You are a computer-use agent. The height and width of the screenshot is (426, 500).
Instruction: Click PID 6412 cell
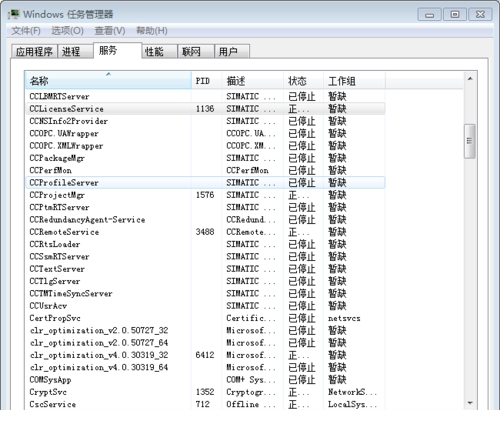(x=205, y=355)
